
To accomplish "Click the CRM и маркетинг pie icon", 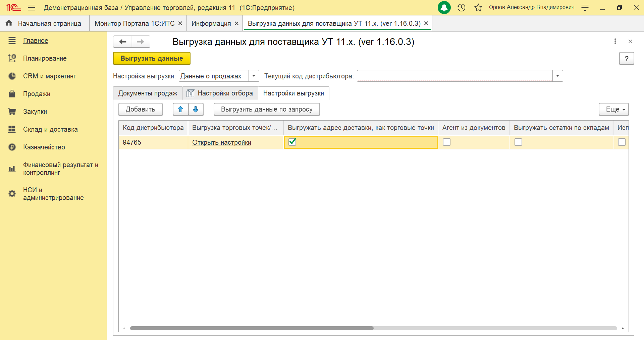I will click(12, 76).
